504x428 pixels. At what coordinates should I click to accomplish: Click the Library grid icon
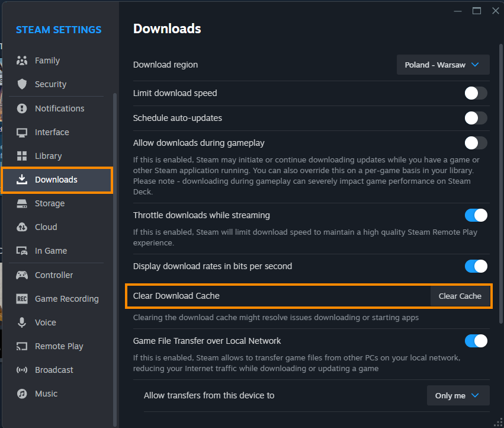click(x=22, y=156)
